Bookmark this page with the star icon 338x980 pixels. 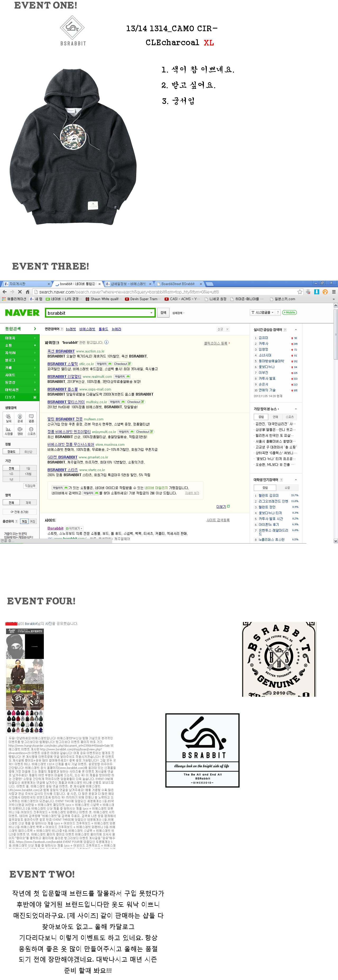[x=300, y=292]
